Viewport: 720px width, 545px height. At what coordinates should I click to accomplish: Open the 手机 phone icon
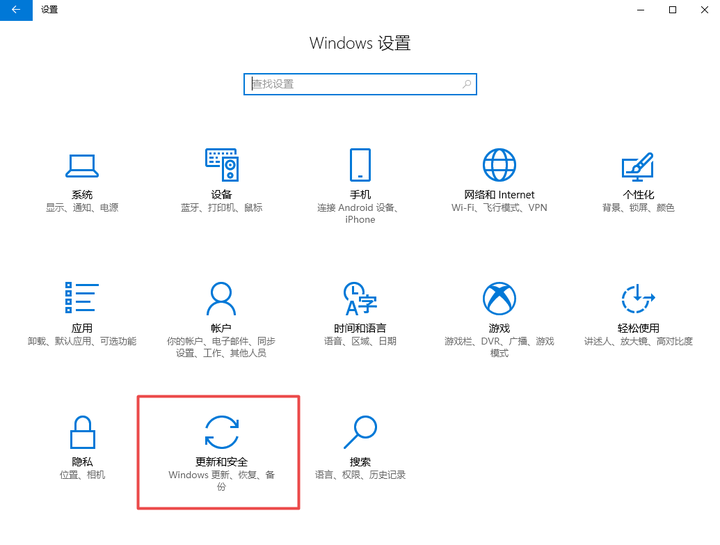click(360, 164)
